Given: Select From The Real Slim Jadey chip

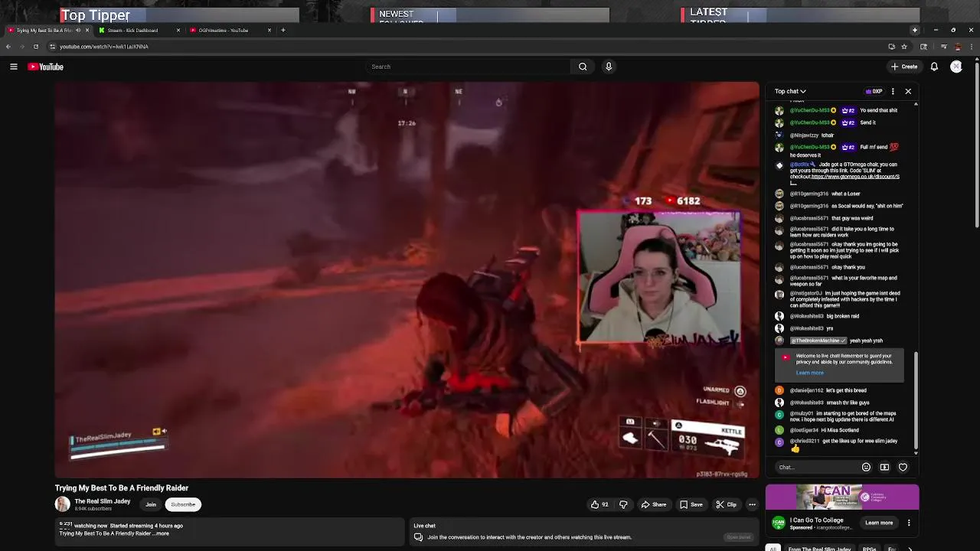Looking at the screenshot, I should [820, 549].
